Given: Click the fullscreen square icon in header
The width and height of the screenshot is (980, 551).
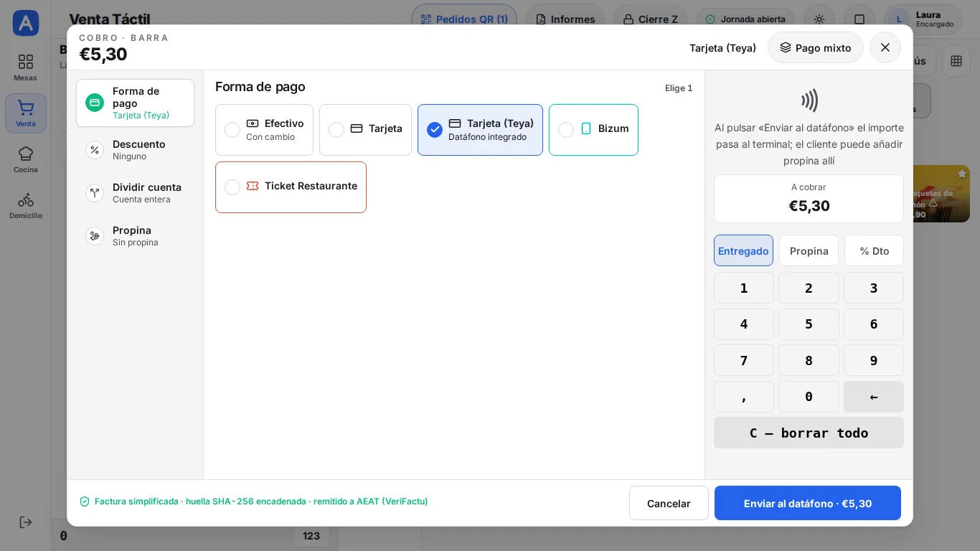Looking at the screenshot, I should point(859,19).
